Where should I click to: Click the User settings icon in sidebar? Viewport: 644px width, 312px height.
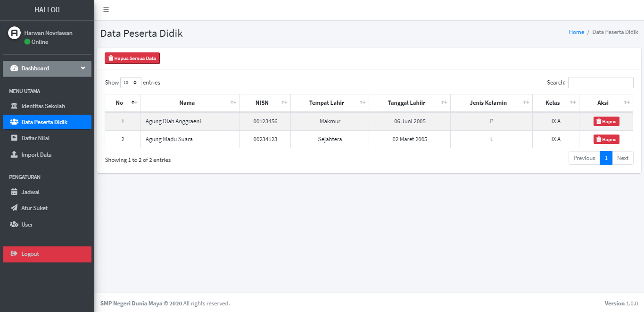pos(14,225)
